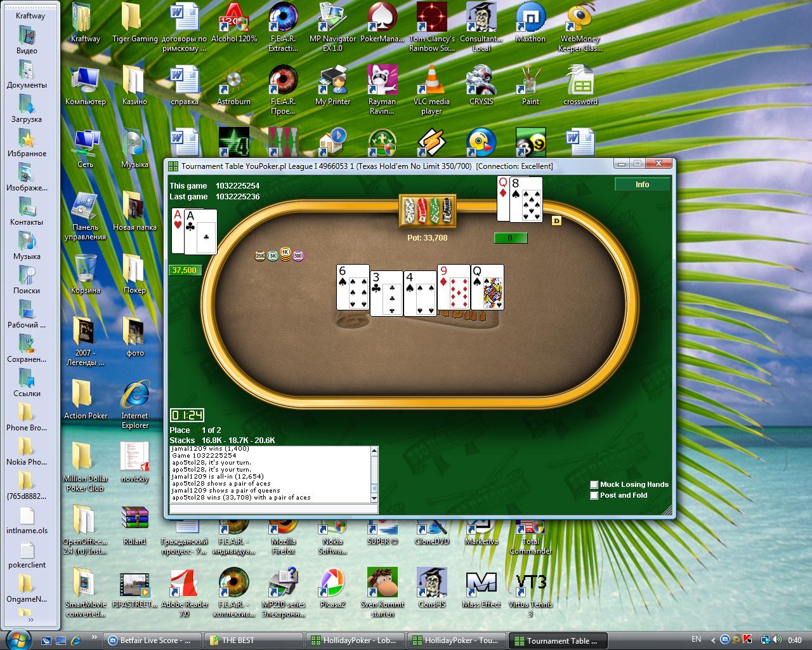This screenshot has width=812, height=650.
Task: Open the Virtua Tennis 3 shortcut
Action: tap(530, 593)
